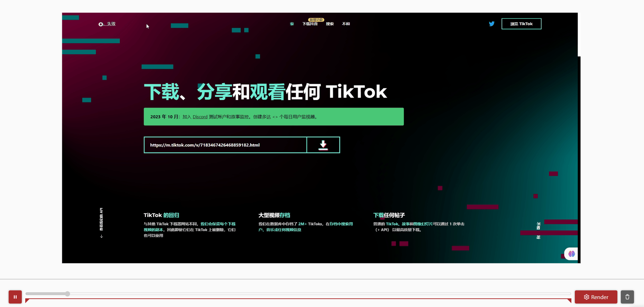Click the 新增功能 badge above 下载抖音
The width and height of the screenshot is (644, 307).
point(316,20)
